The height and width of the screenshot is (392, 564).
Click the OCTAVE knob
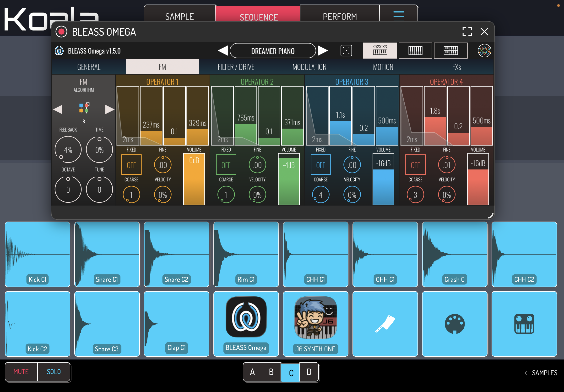pos(68,189)
